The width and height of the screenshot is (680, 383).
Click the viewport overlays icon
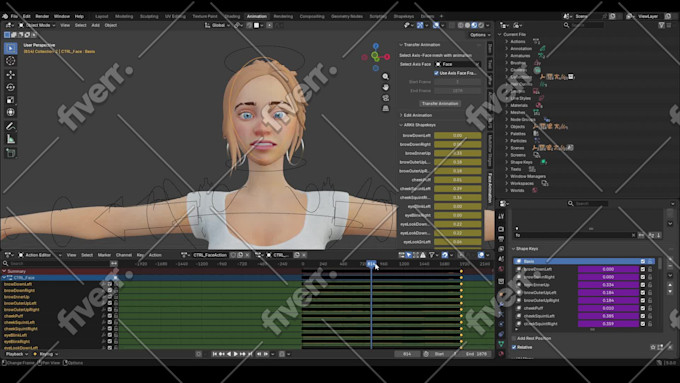pos(436,25)
